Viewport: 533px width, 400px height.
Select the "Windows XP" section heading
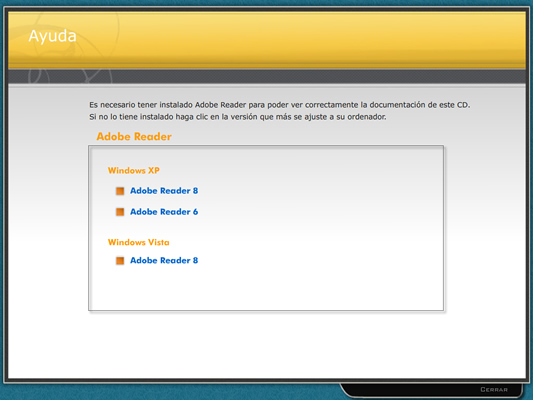[134, 170]
